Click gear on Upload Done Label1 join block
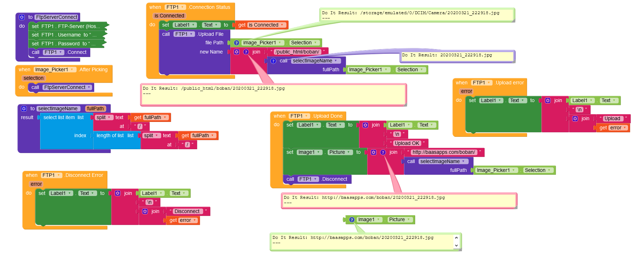Screen dimensions: 644x258 365,125
